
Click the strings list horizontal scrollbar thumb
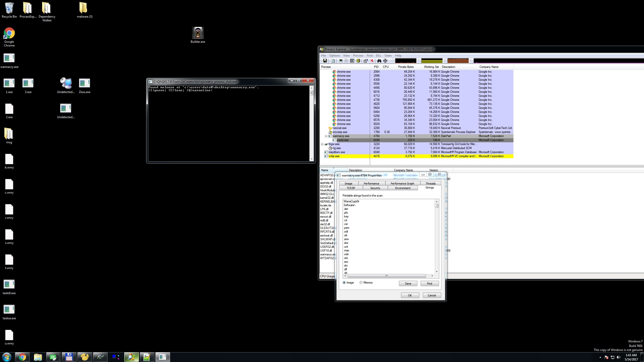(x=386, y=276)
